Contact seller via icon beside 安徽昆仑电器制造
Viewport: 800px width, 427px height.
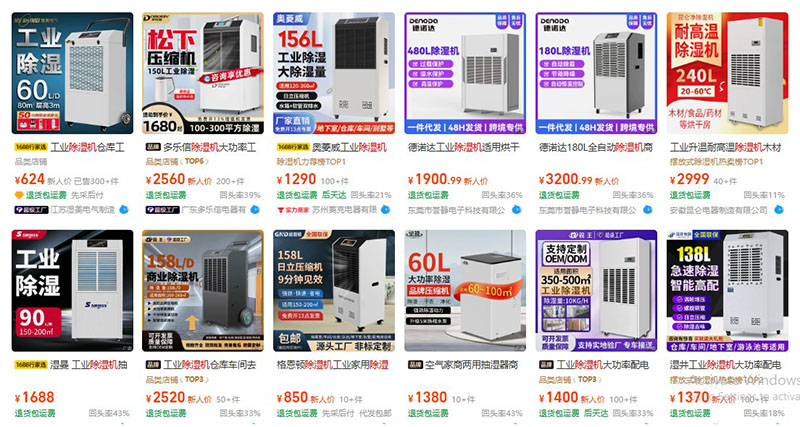click(779, 210)
